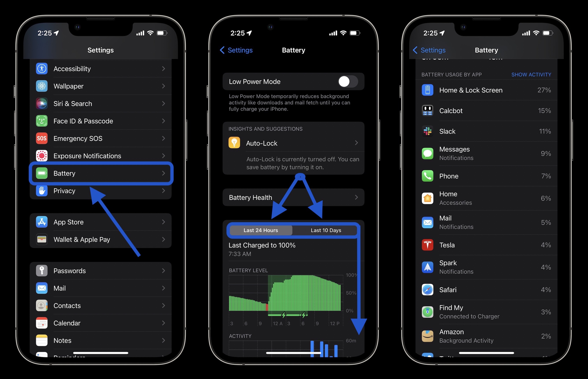Enable Auto-Lock from suggestions
Screen dimensions: 588x379
point(294,143)
